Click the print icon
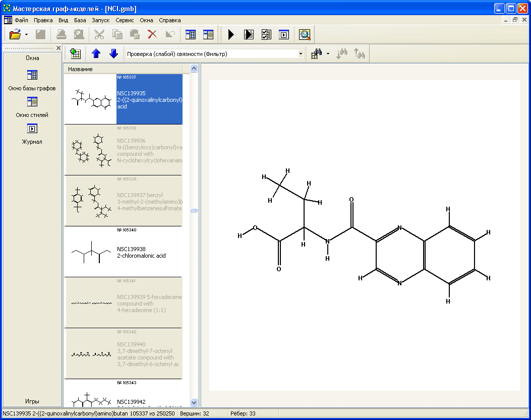The height and width of the screenshot is (420, 531). [x=62, y=34]
